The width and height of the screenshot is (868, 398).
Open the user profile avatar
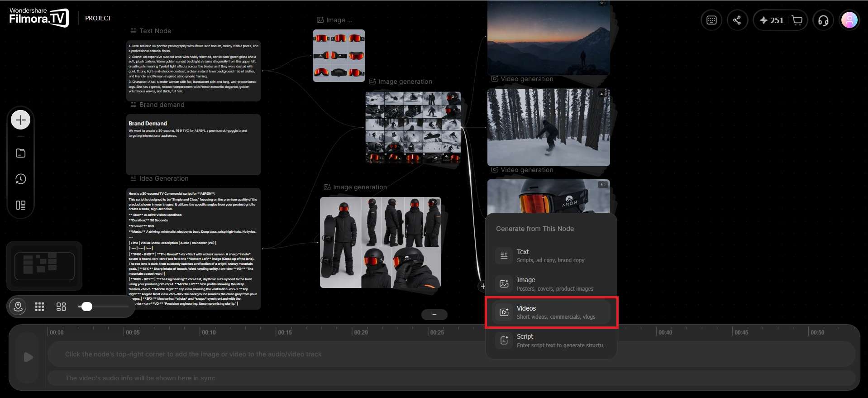[849, 20]
